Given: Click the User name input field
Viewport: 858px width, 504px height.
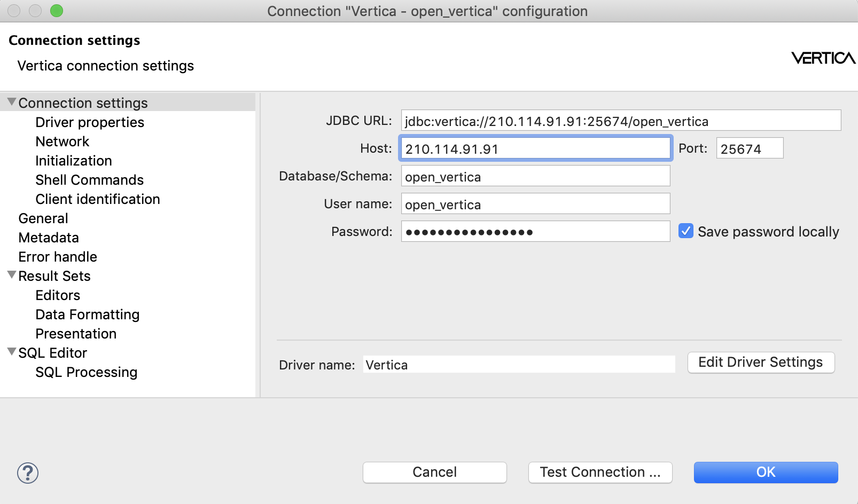Looking at the screenshot, I should pos(536,204).
